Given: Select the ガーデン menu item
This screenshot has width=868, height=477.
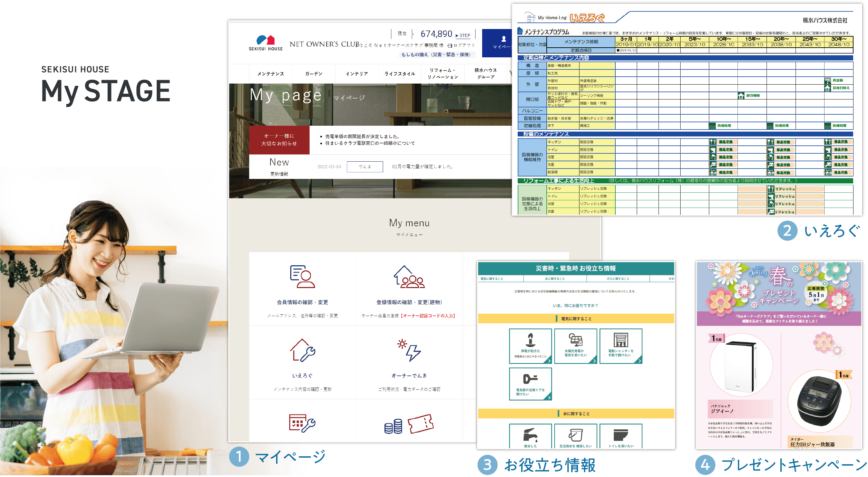Looking at the screenshot, I should pyautogui.click(x=314, y=74).
